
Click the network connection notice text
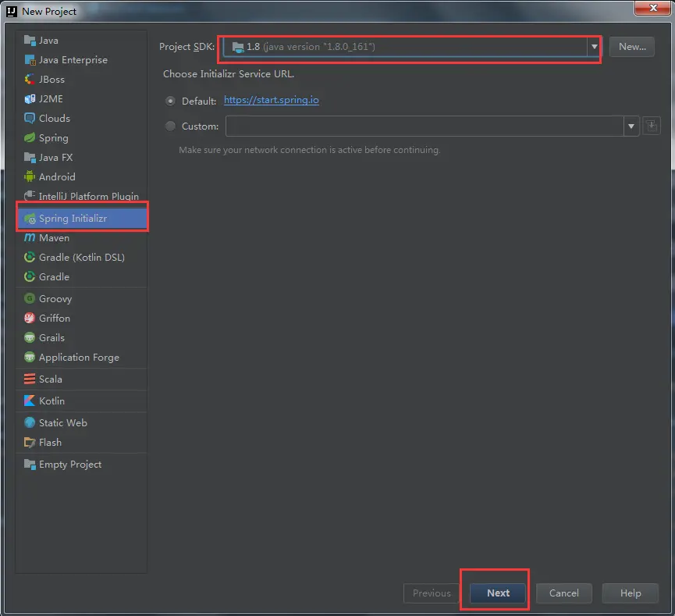pyautogui.click(x=310, y=150)
